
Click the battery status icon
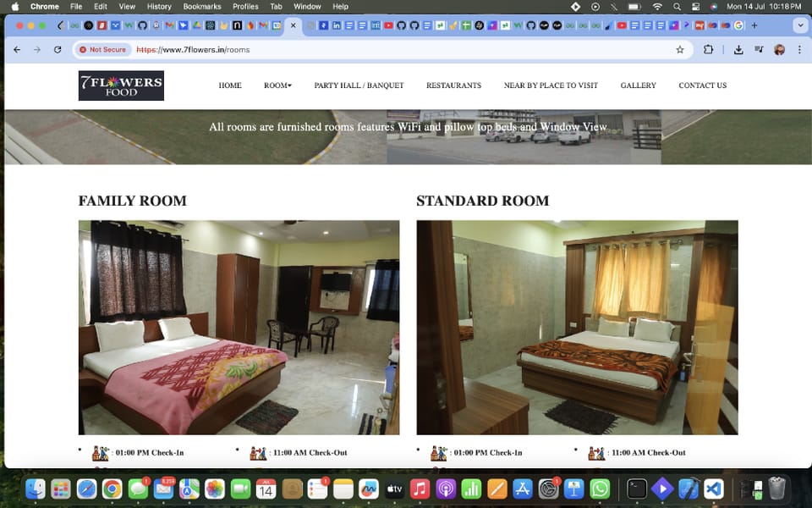635,7
